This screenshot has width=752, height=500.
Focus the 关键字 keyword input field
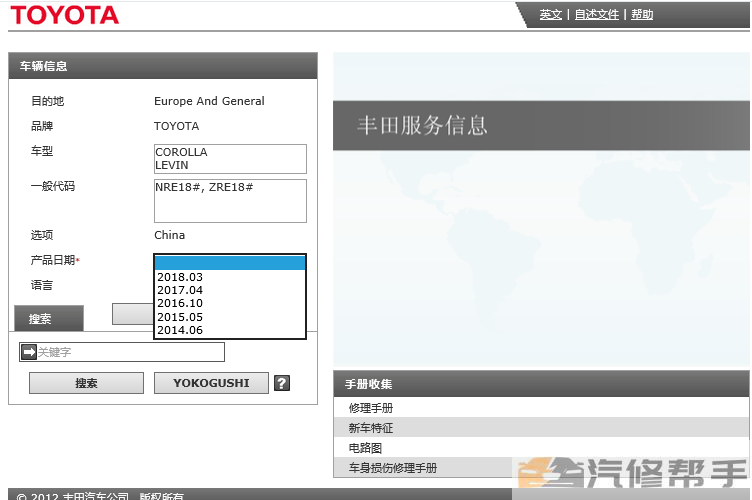(122, 352)
